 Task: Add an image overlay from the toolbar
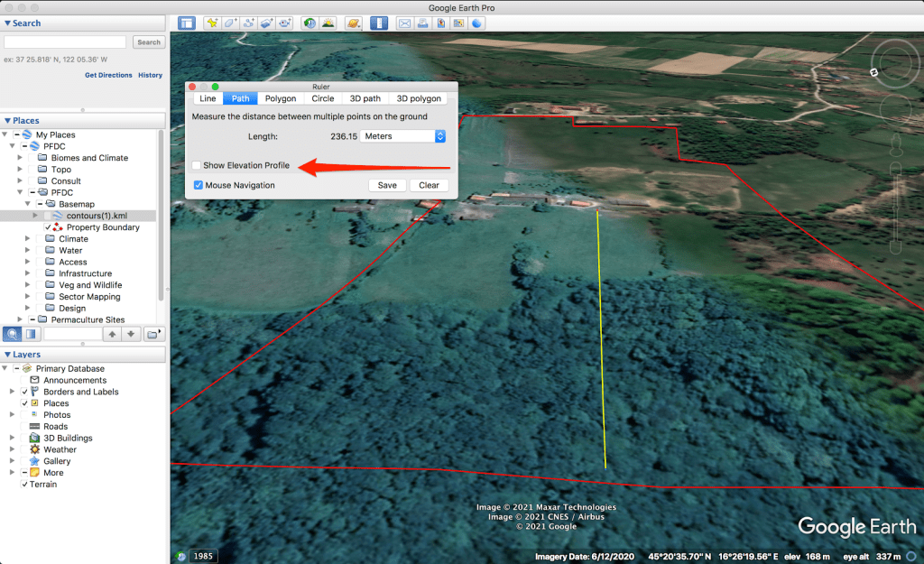267,23
